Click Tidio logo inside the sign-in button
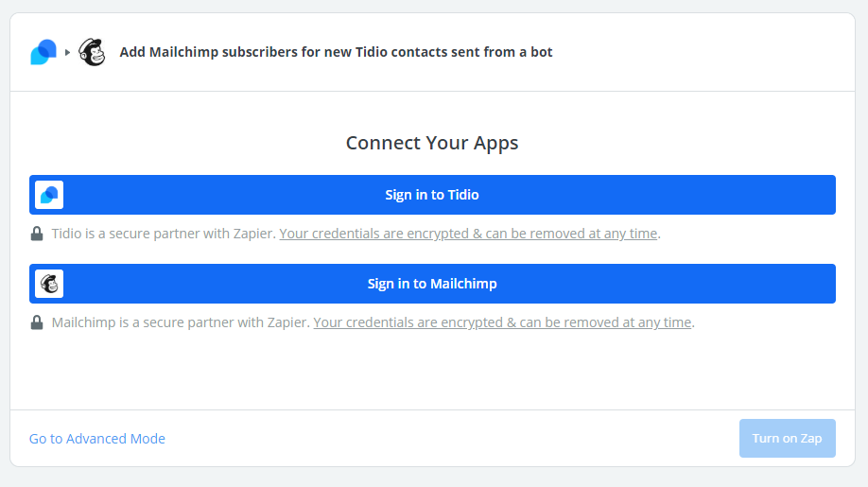The width and height of the screenshot is (868, 487). (49, 195)
